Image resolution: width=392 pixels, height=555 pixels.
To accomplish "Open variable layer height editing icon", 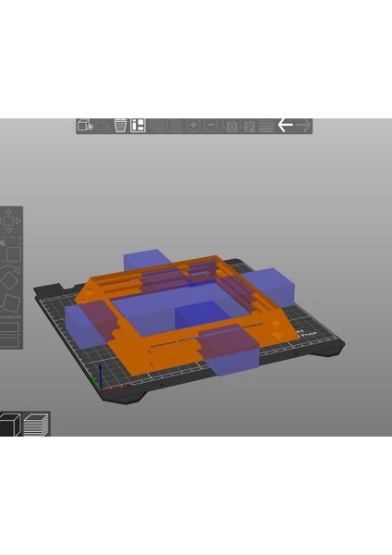I will [x=266, y=126].
